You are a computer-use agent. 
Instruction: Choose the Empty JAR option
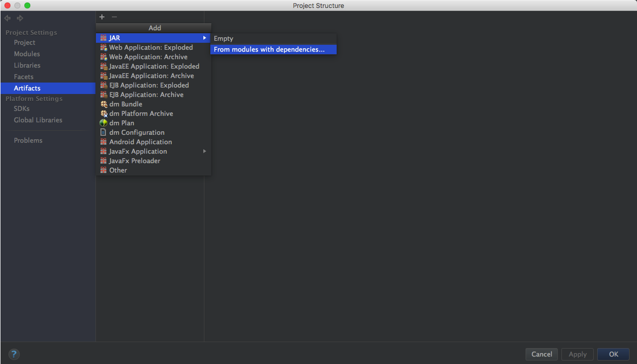[x=223, y=38]
